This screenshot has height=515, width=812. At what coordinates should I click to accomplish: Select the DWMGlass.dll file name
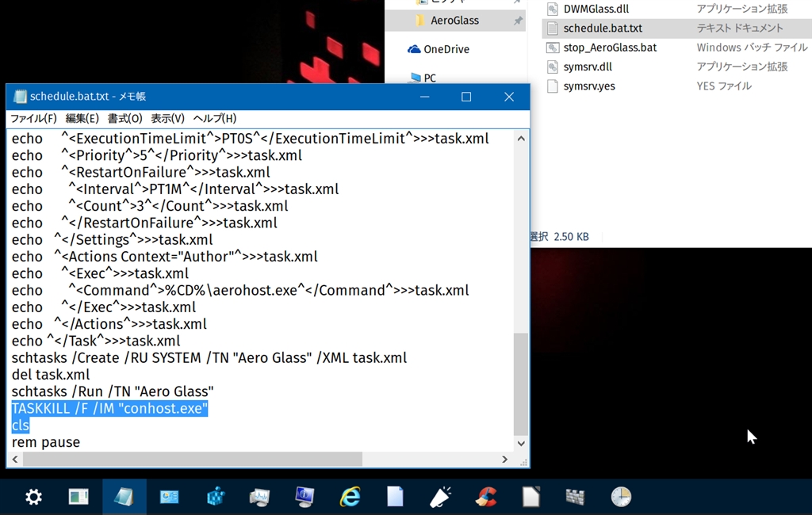596,9
